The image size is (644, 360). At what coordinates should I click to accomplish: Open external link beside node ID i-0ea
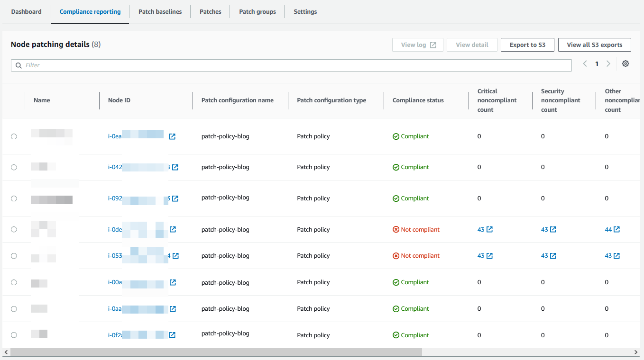(x=172, y=136)
